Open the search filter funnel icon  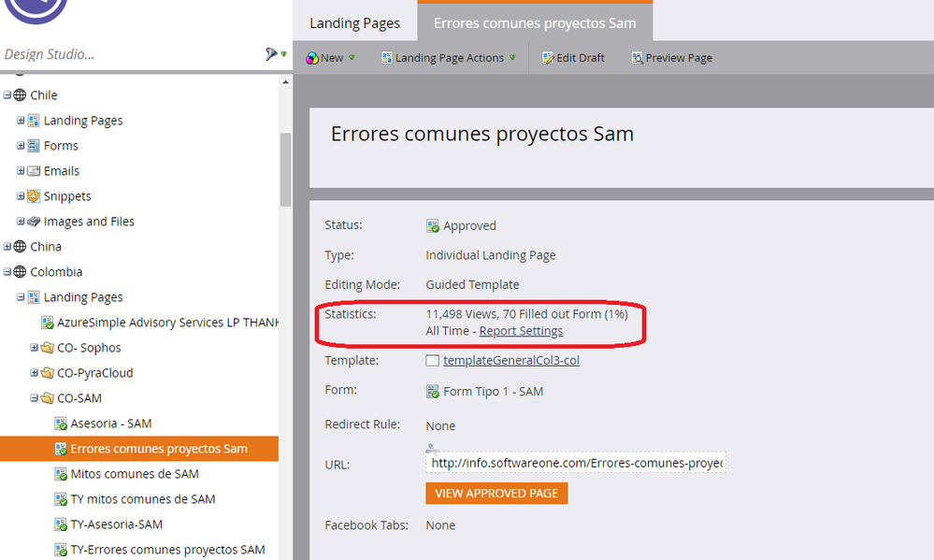pos(272,54)
